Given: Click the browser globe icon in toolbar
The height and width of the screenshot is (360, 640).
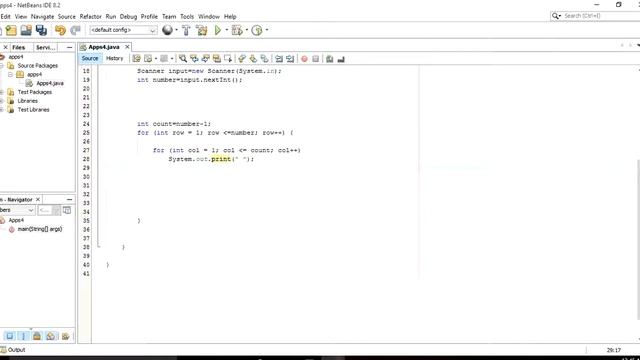Looking at the screenshot, I should 167,30.
